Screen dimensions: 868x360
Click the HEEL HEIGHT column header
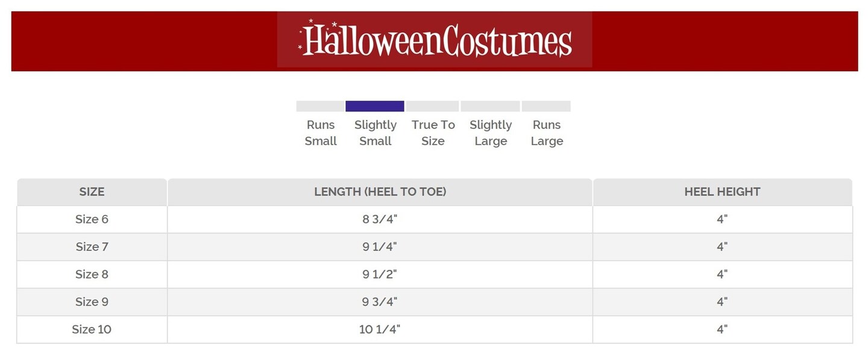[722, 192]
